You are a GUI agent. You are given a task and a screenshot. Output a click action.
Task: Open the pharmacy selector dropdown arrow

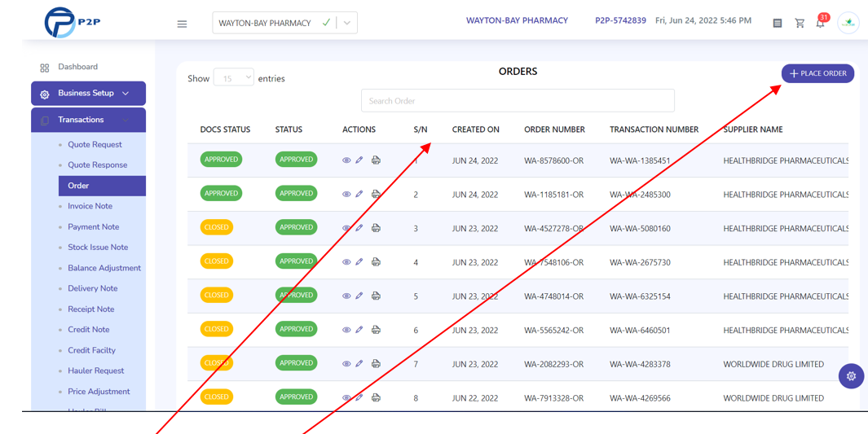(347, 24)
